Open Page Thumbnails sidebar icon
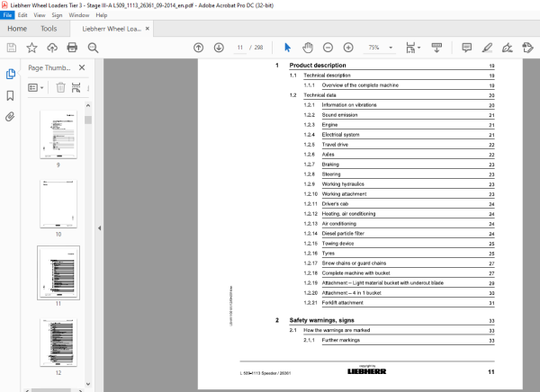540x392 pixels. (10, 74)
